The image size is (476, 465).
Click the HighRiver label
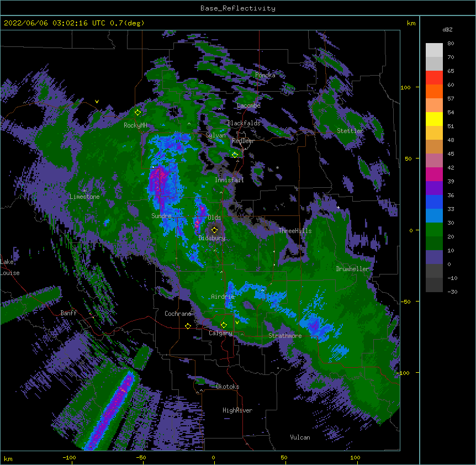(x=237, y=410)
